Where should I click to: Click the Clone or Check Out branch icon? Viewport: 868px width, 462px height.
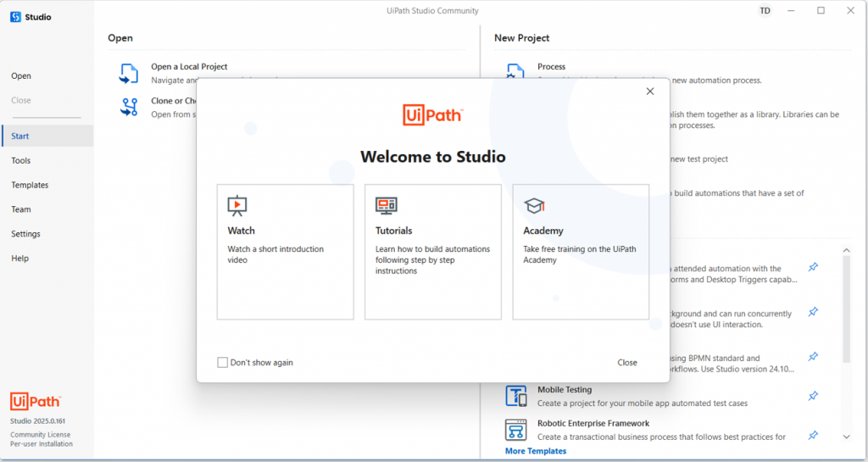[129, 107]
